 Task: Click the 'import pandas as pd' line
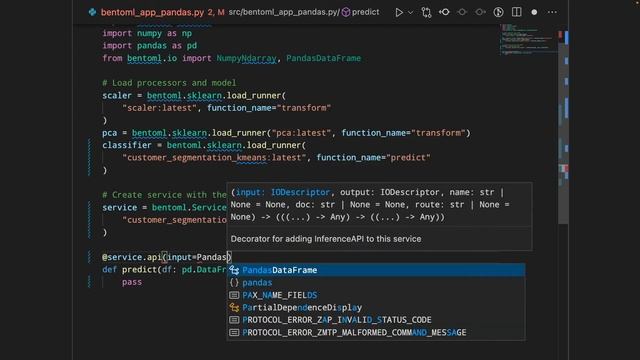coord(149,46)
